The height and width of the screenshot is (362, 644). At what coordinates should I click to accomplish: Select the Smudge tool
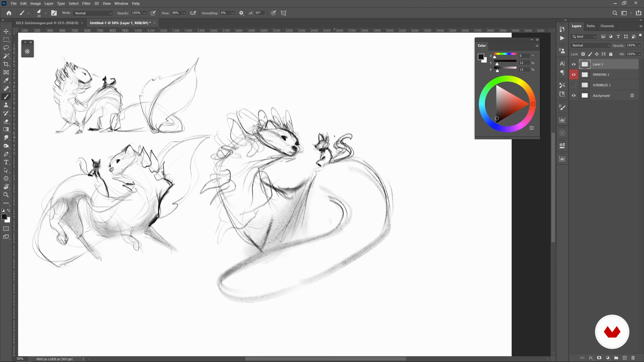click(x=6, y=138)
